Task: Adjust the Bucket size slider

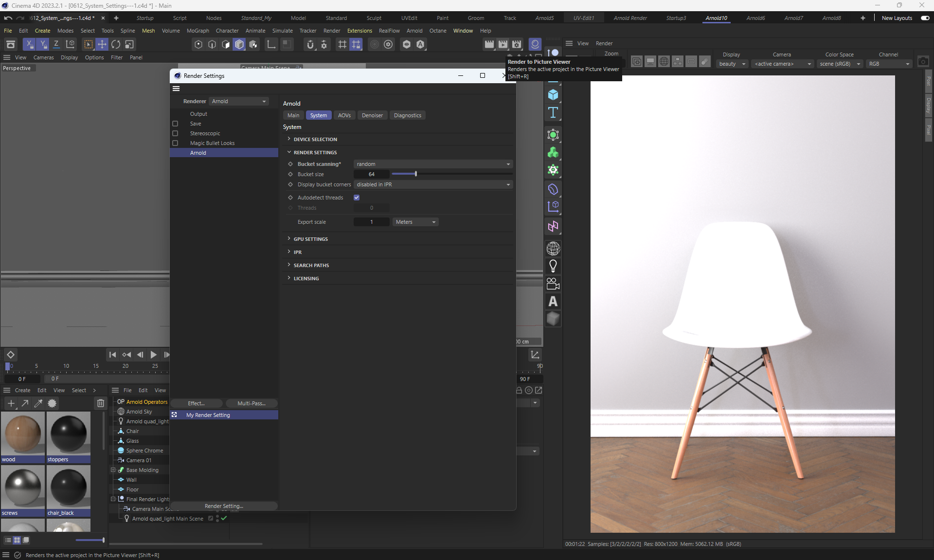Action: 415,174
